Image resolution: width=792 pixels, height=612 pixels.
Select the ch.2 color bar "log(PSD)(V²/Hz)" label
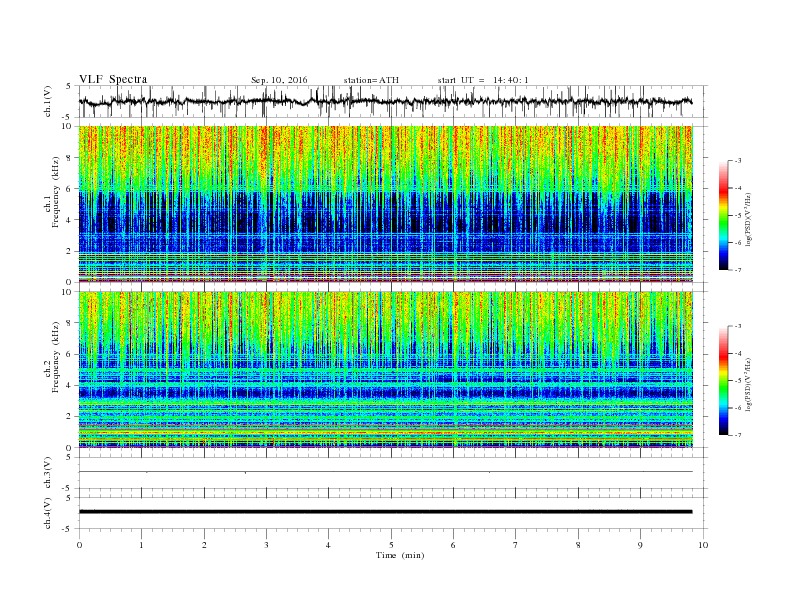coord(749,384)
